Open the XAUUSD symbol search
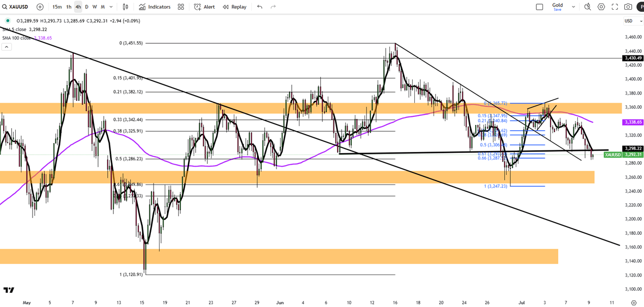Viewport: 644px width, 307px height. click(15, 7)
